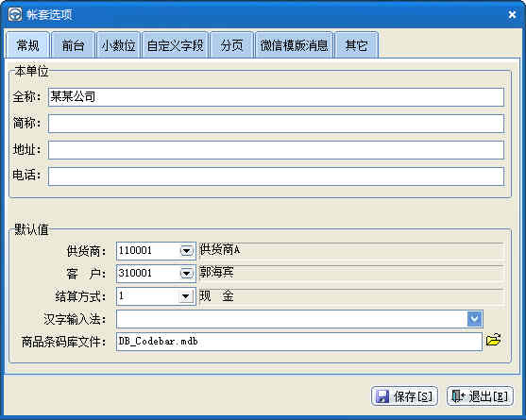Open folder browse icon for barcode file

click(493, 340)
